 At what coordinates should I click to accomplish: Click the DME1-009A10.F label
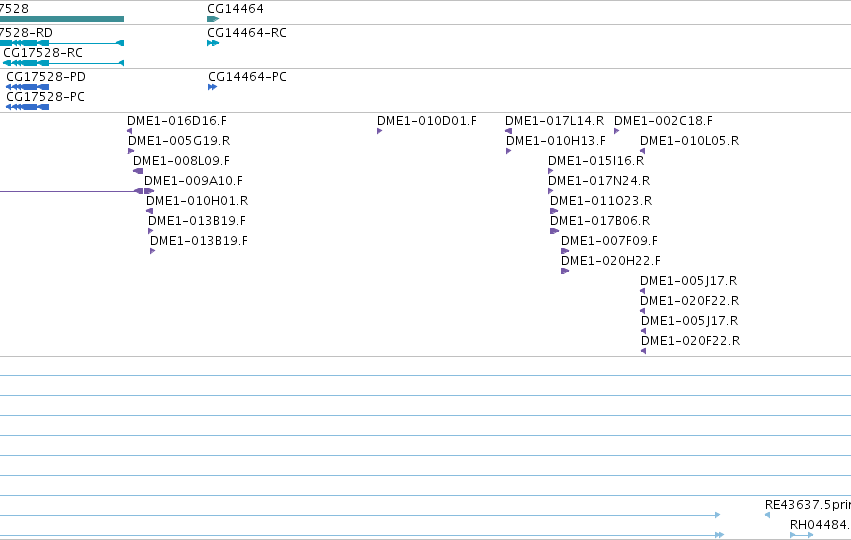coord(193,181)
